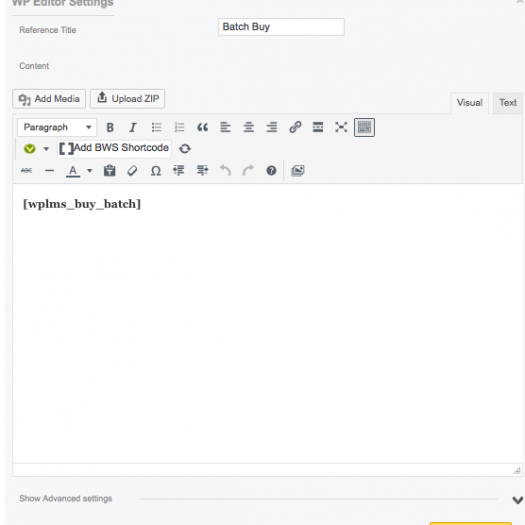525x525 pixels.
Task: Open keyboard shortcuts help question icon
Action: tap(271, 171)
